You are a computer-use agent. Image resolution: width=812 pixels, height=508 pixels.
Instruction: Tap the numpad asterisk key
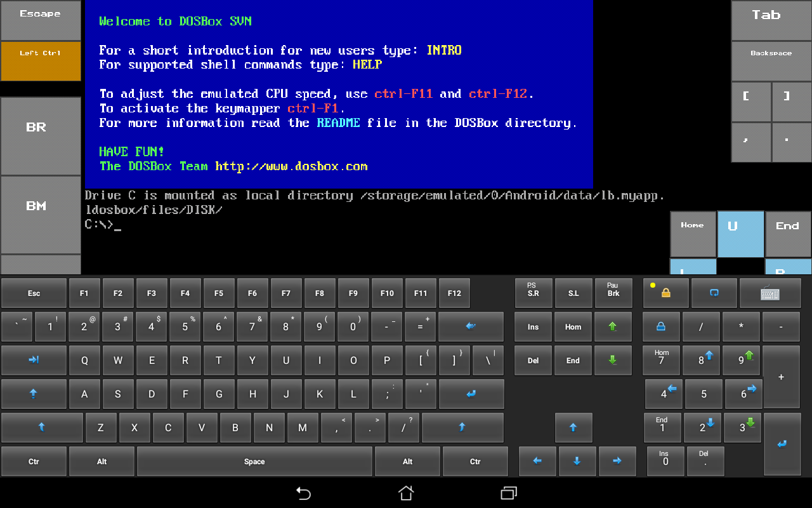741,326
